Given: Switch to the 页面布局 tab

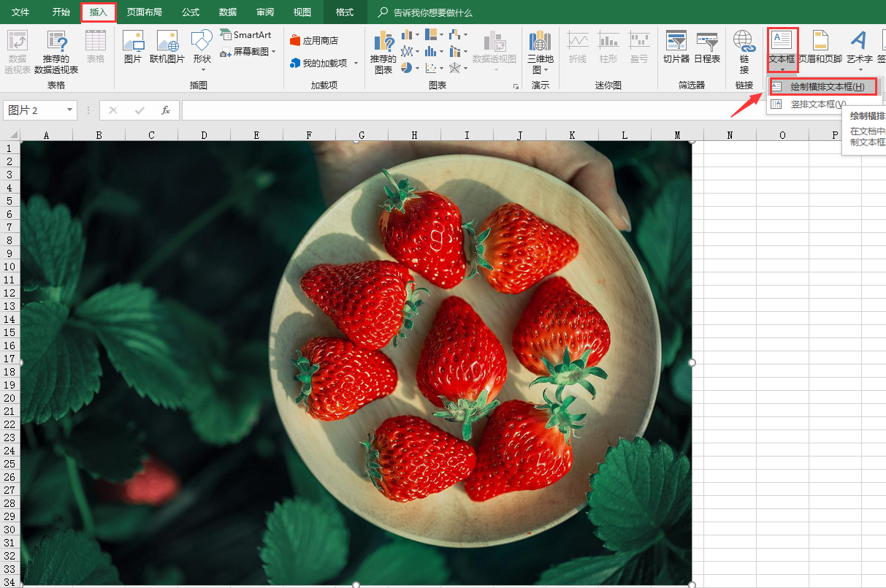Looking at the screenshot, I should pos(145,12).
